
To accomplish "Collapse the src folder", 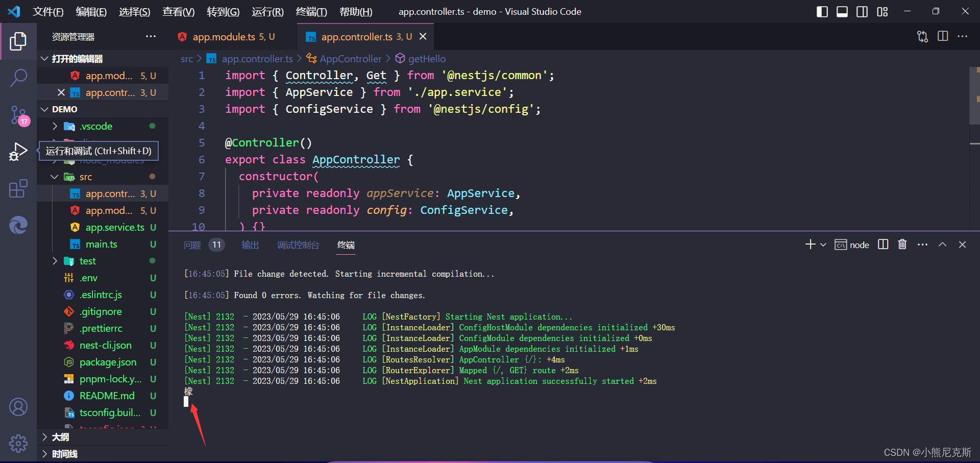I will tap(103, 177).
